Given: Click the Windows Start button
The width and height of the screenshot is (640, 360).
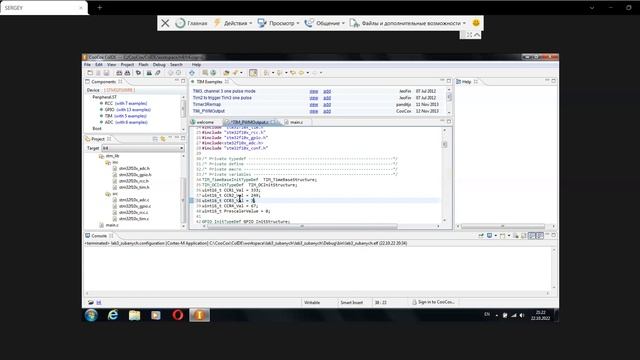Looking at the screenshot, I should pyautogui.click(x=91, y=315).
